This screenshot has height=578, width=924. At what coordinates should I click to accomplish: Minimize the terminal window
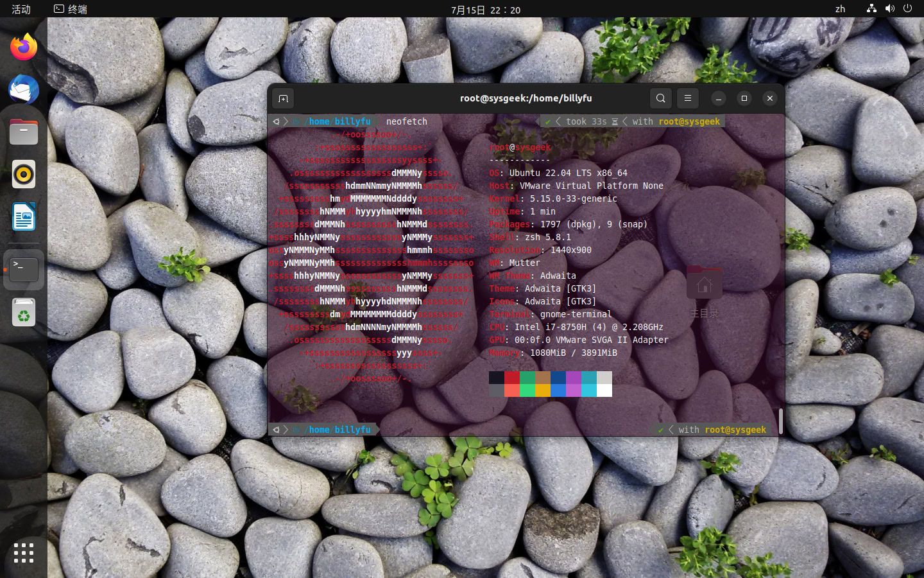pos(719,98)
